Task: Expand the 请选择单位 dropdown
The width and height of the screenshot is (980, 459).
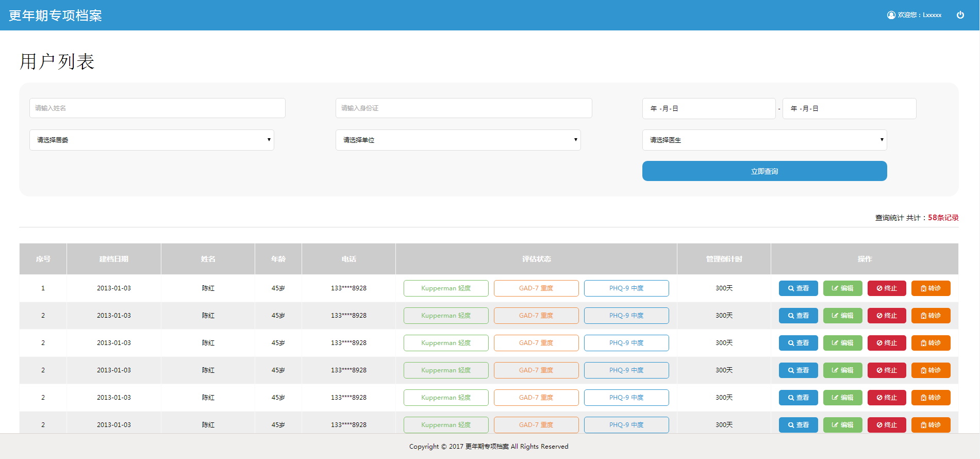Action: coord(458,140)
